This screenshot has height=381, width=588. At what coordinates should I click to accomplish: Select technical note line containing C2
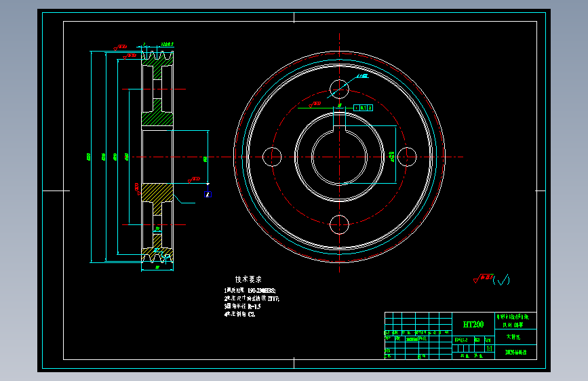239,315
